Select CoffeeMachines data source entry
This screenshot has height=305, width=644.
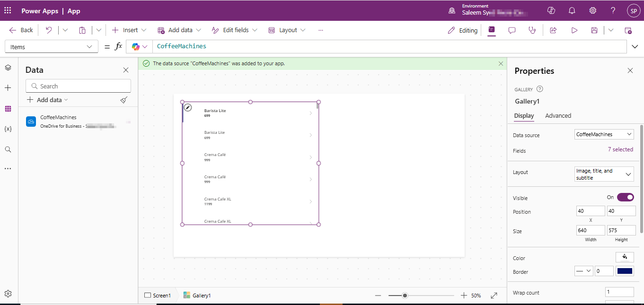[x=78, y=122]
